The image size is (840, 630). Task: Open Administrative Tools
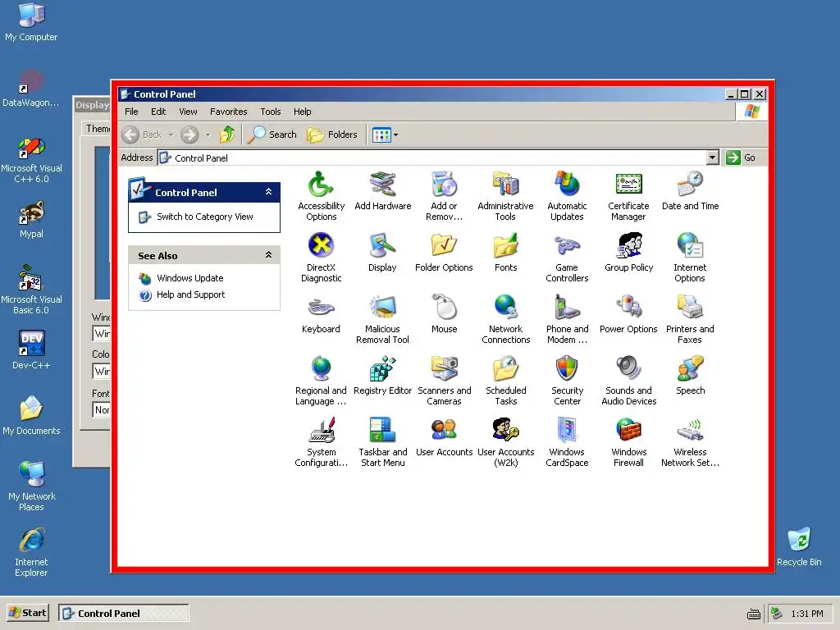tap(505, 195)
